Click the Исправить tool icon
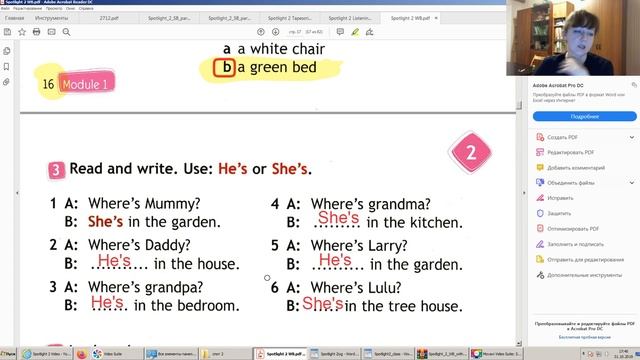This screenshot has height=360, width=640. tap(540, 198)
